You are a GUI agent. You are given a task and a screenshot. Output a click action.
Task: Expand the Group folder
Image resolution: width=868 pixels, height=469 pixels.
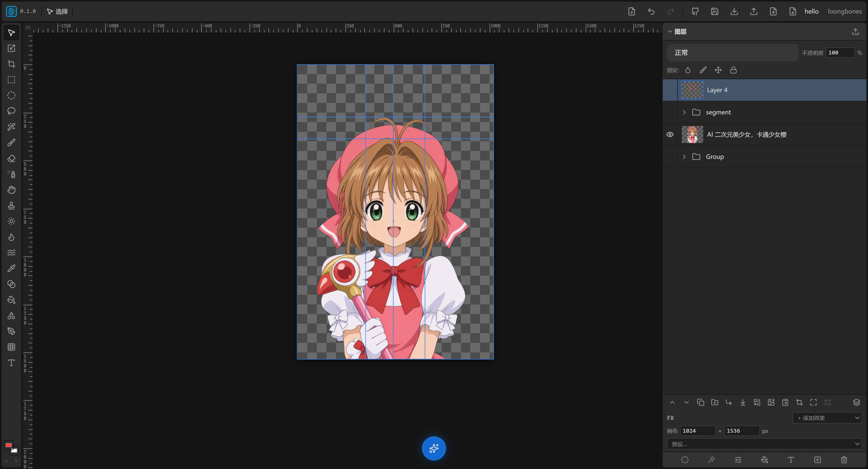[x=684, y=156]
